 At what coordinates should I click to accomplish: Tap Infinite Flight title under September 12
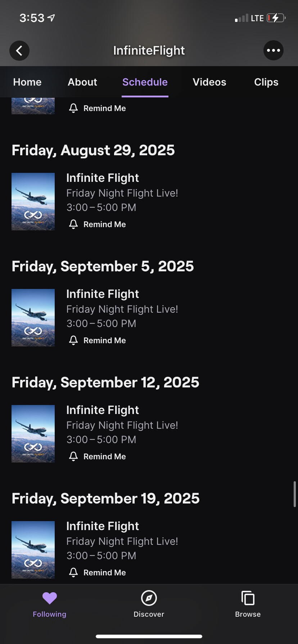pos(103,410)
